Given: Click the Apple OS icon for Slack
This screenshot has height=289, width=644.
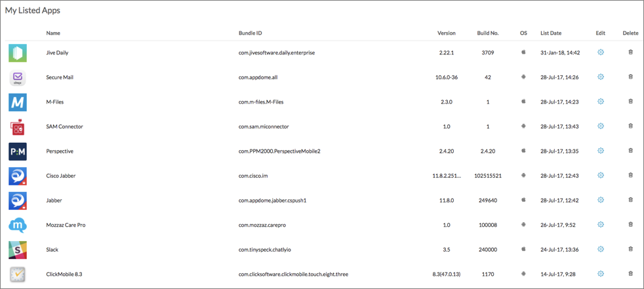Looking at the screenshot, I should click(x=523, y=249).
